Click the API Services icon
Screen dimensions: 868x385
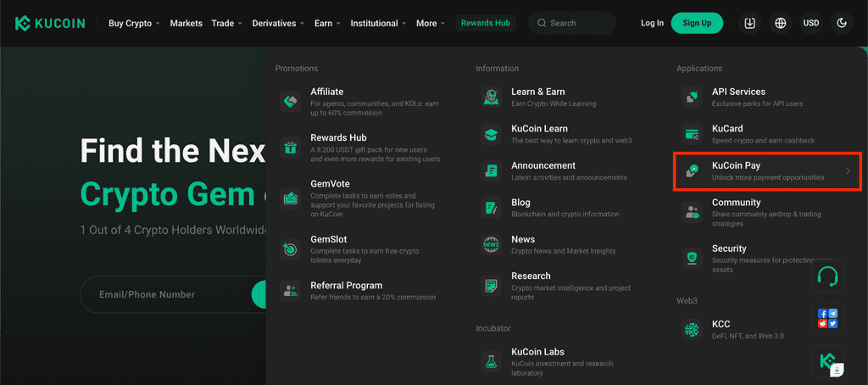coord(692,97)
